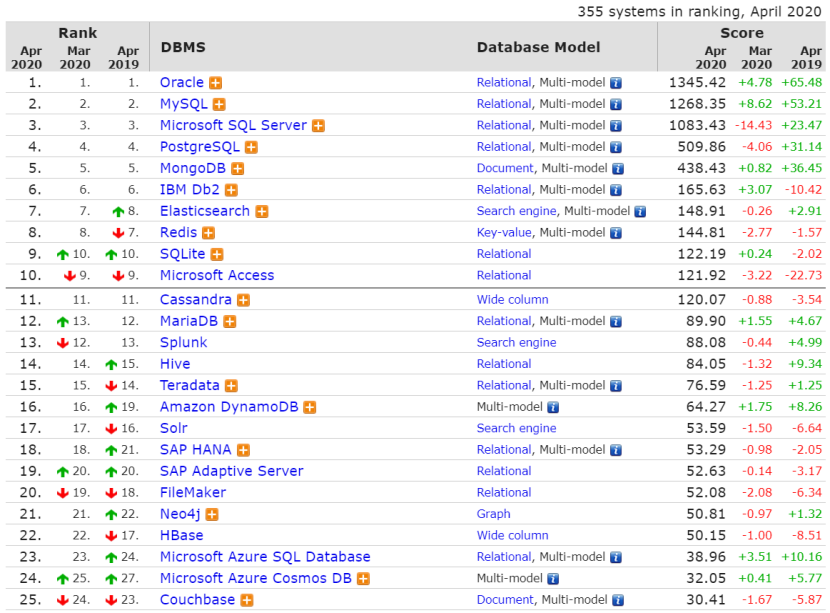Click the plus icon next to Microsoft Azure Cosmos DB
830x613 pixels.
pyautogui.click(x=363, y=579)
